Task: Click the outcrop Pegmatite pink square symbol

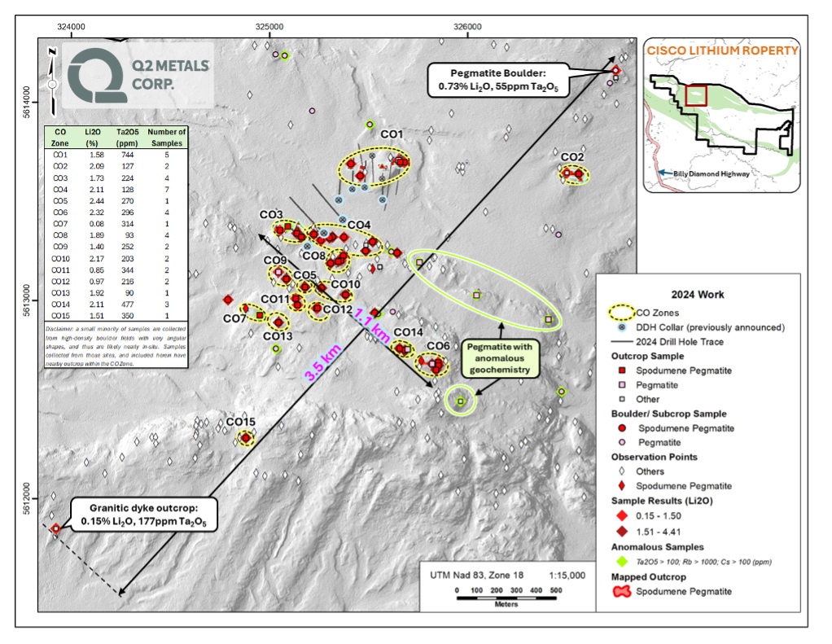Action: point(622,384)
